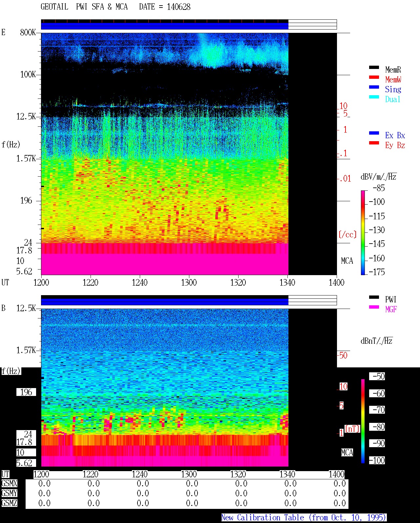Viewport: 420px width, 523px height.
Task: Click the 1340 UT tick below E spectrogram
Action: click(287, 282)
